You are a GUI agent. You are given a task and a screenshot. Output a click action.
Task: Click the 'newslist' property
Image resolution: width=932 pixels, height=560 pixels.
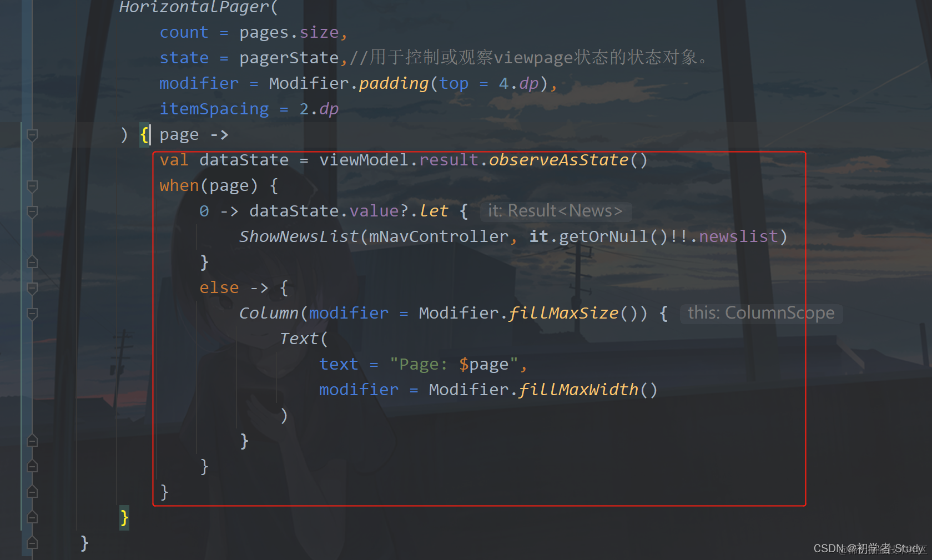738,236
